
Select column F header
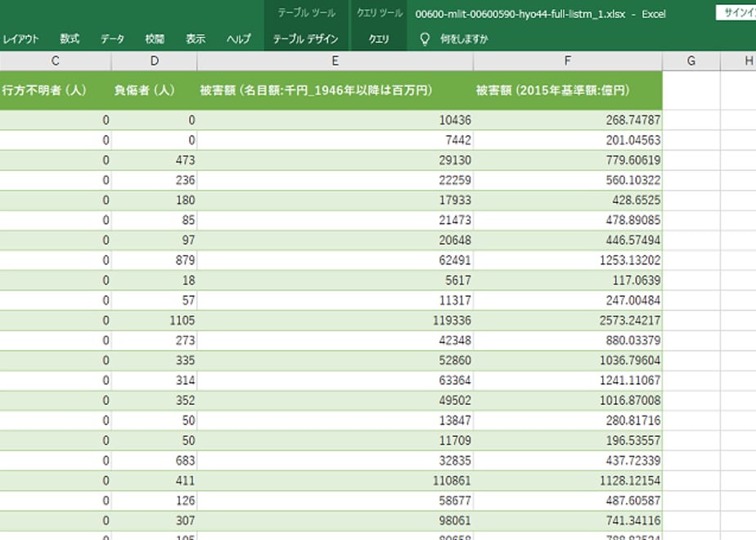point(568,61)
